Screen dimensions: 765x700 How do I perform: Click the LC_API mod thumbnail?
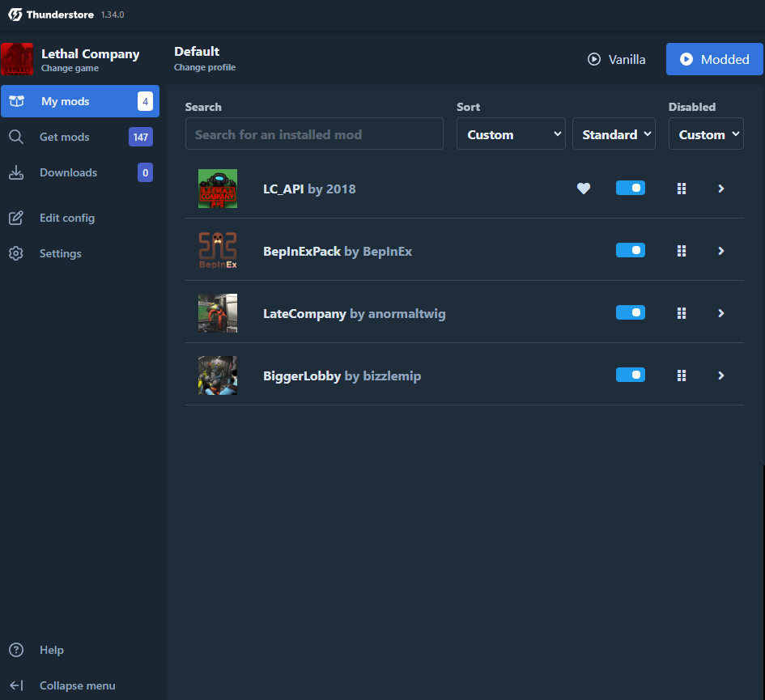218,189
